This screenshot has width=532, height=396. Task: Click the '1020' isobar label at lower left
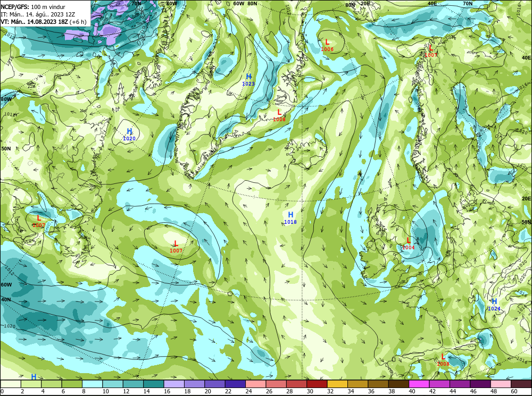pyautogui.click(x=10, y=326)
